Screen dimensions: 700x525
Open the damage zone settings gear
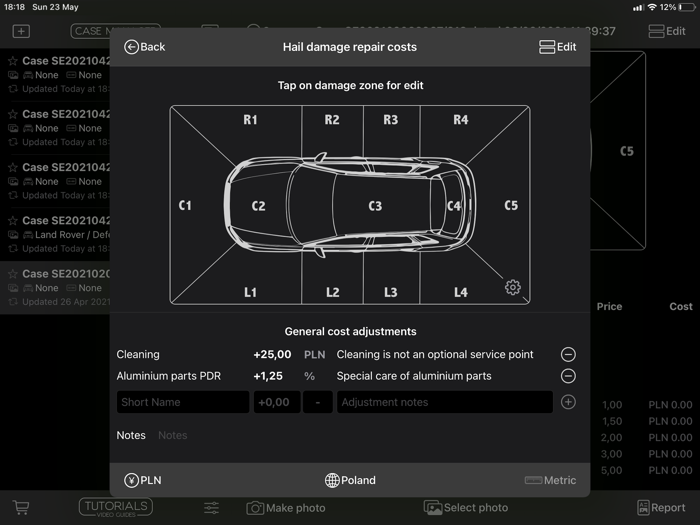[512, 287]
